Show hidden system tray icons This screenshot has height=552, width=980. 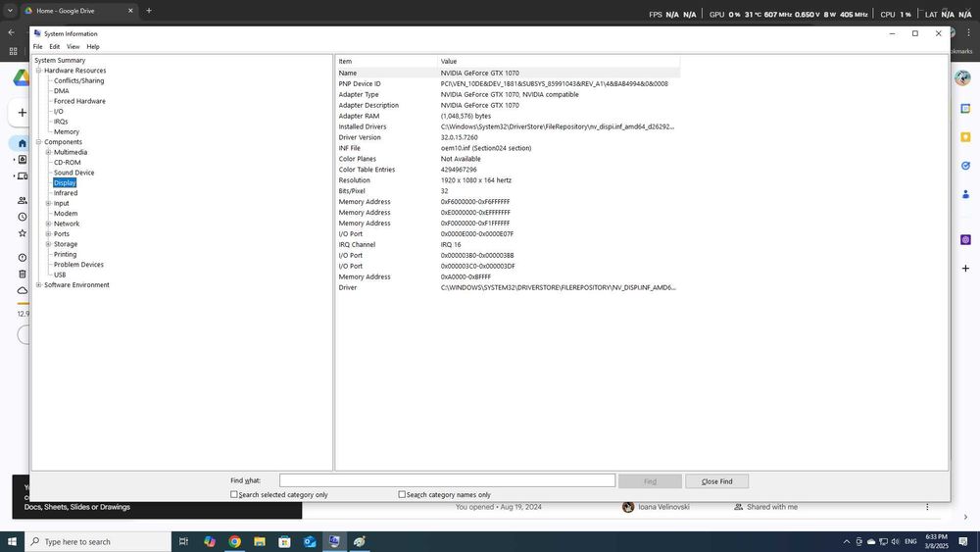(847, 541)
